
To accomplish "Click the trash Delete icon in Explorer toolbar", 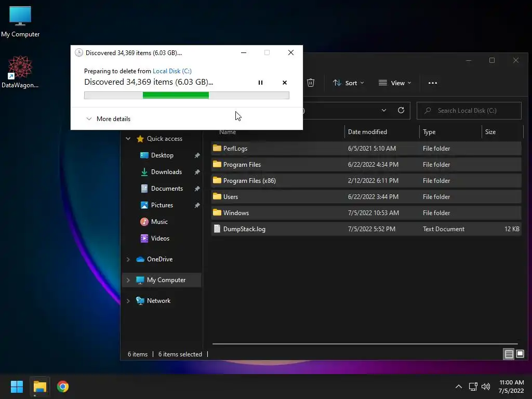I will tap(311, 83).
